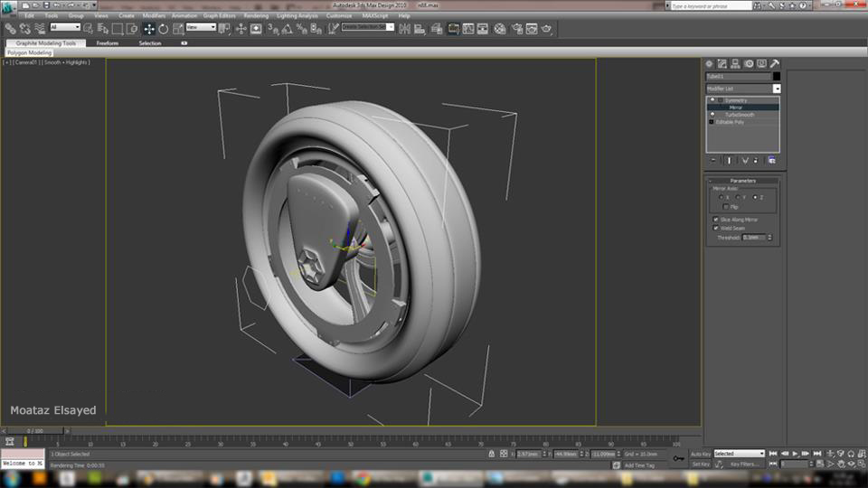Image resolution: width=868 pixels, height=488 pixels.
Task: Switch to the Selection ribbon tab
Action: click(x=150, y=43)
